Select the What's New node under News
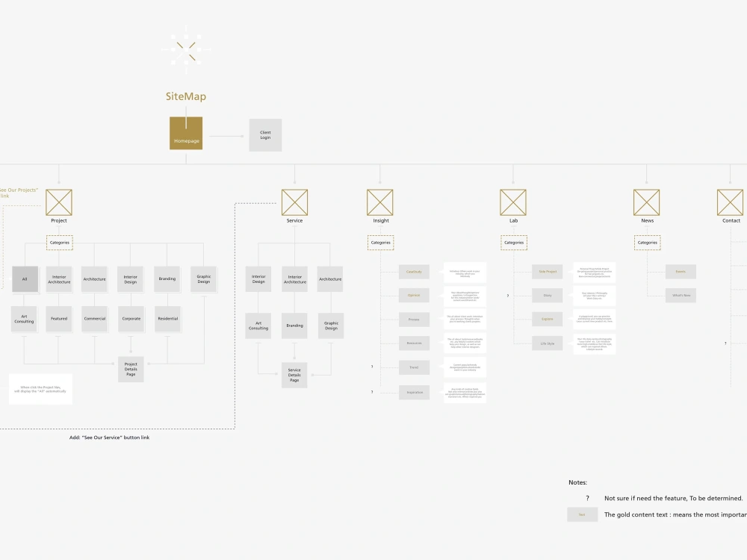This screenshot has height=560, width=747. [x=681, y=295]
